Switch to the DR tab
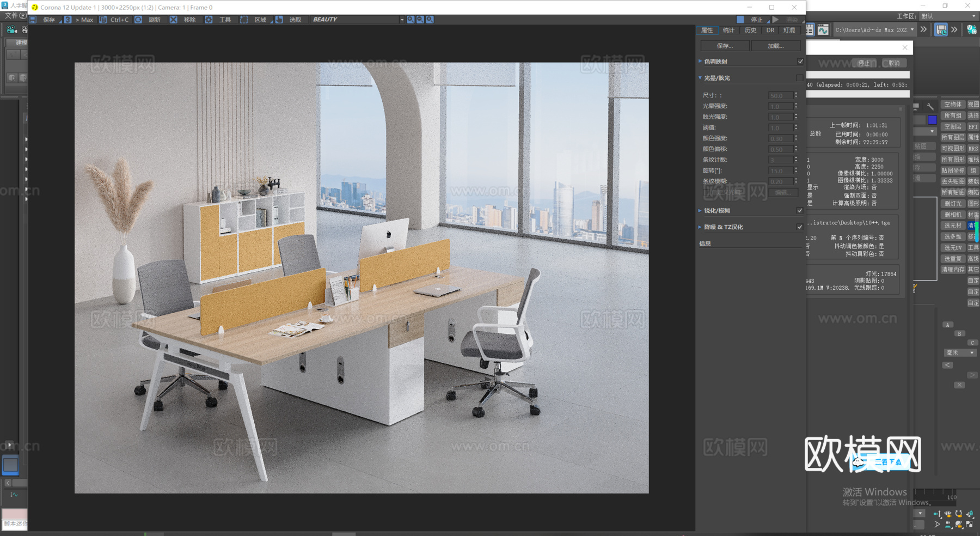Screen dimensions: 980x536 tap(770, 31)
